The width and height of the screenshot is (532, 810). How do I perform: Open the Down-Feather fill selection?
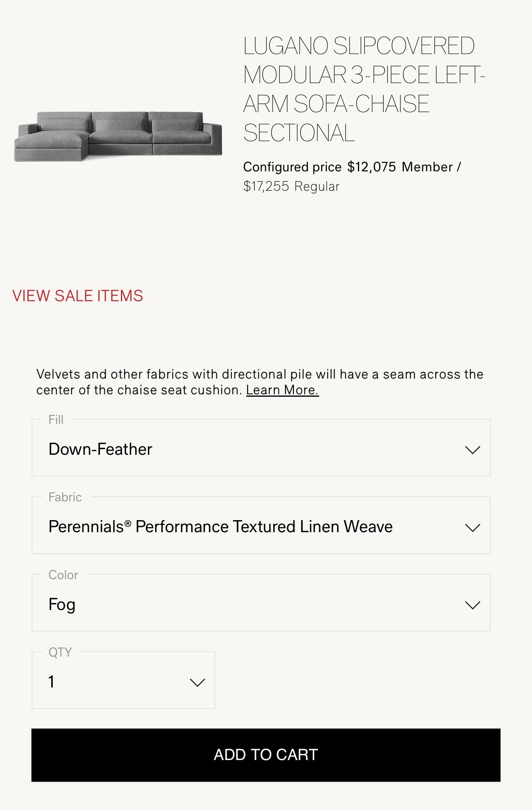pos(100,449)
